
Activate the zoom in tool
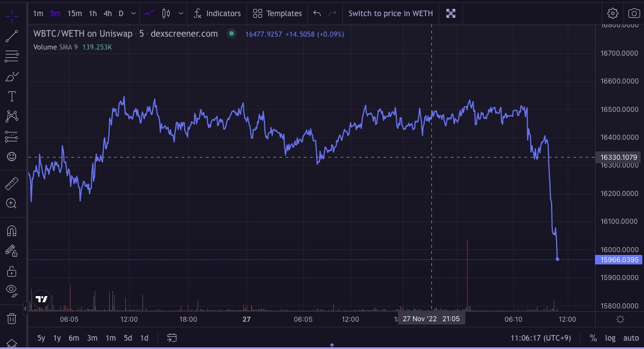[x=12, y=203]
